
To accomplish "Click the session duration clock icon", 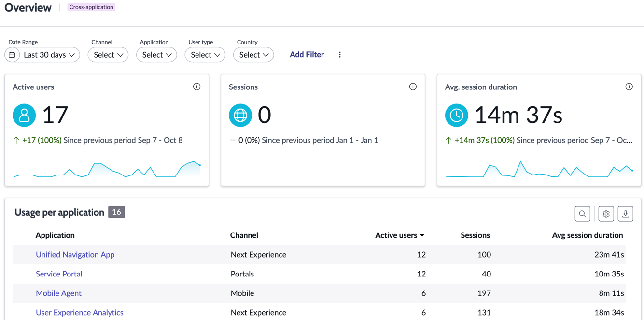I will tap(457, 115).
